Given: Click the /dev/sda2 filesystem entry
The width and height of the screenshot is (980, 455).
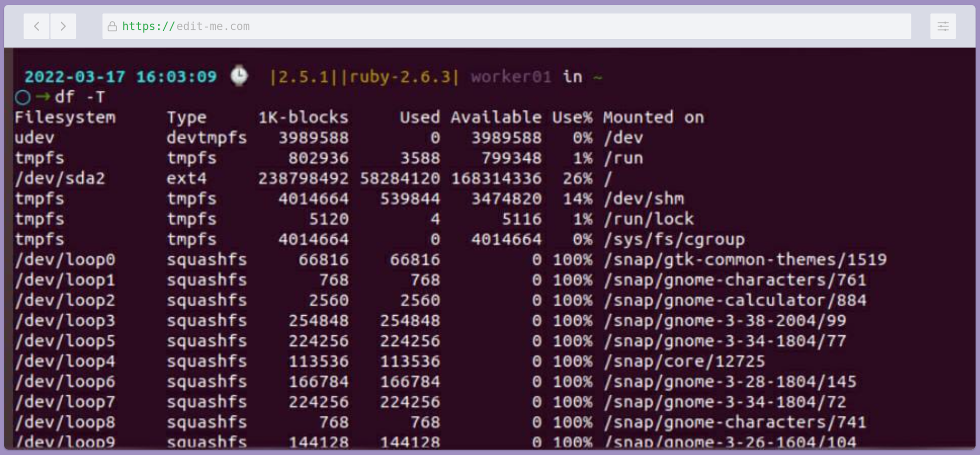Looking at the screenshot, I should click(60, 178).
